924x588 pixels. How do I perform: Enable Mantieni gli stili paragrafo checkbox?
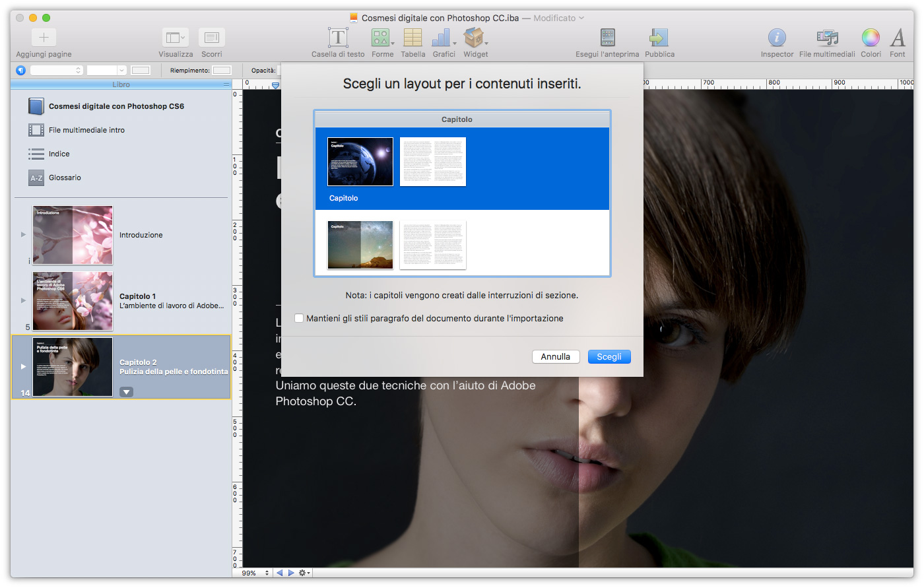[x=299, y=318]
